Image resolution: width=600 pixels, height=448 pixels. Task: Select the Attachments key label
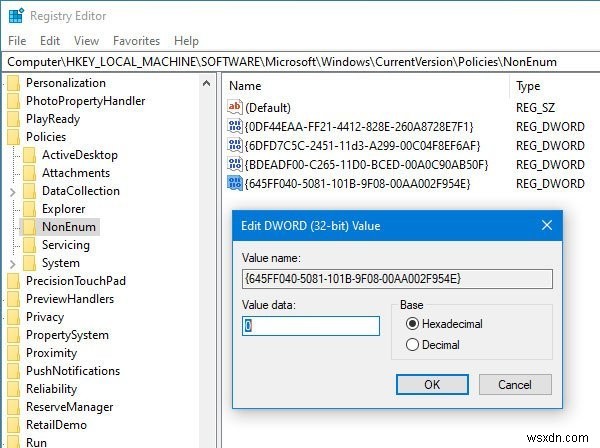pos(76,173)
